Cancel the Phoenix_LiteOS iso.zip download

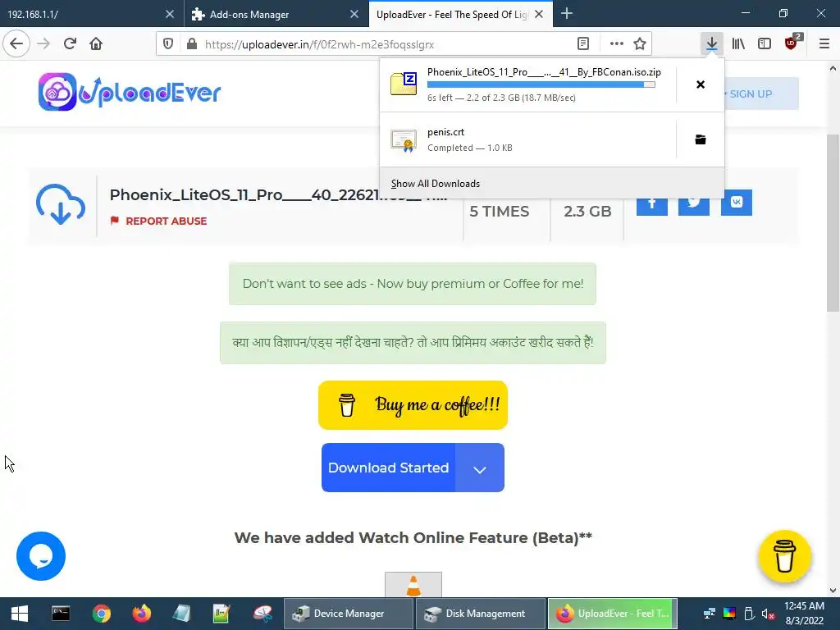coord(701,84)
